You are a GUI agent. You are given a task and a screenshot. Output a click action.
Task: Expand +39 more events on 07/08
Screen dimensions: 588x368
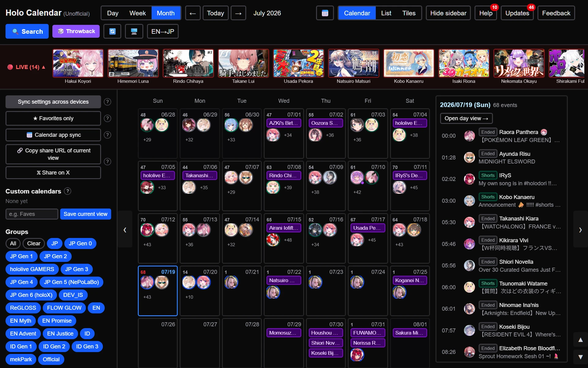(288, 188)
